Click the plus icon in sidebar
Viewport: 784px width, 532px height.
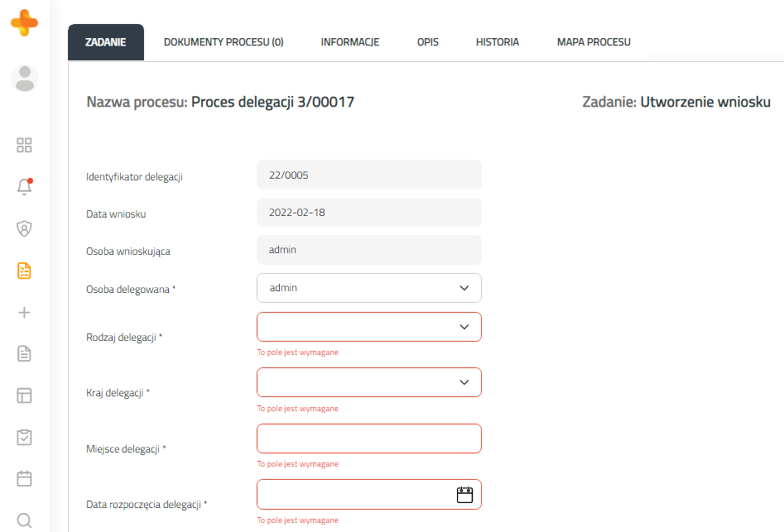25,312
